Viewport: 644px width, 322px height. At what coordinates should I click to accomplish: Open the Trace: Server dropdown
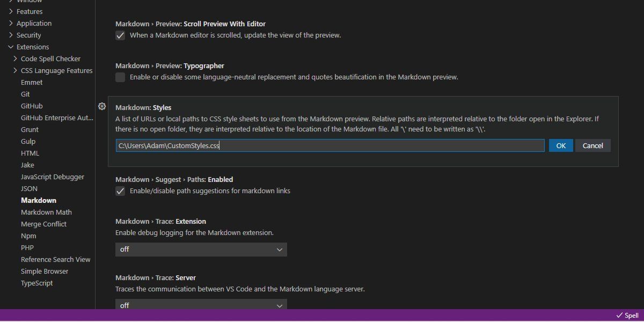click(x=201, y=305)
